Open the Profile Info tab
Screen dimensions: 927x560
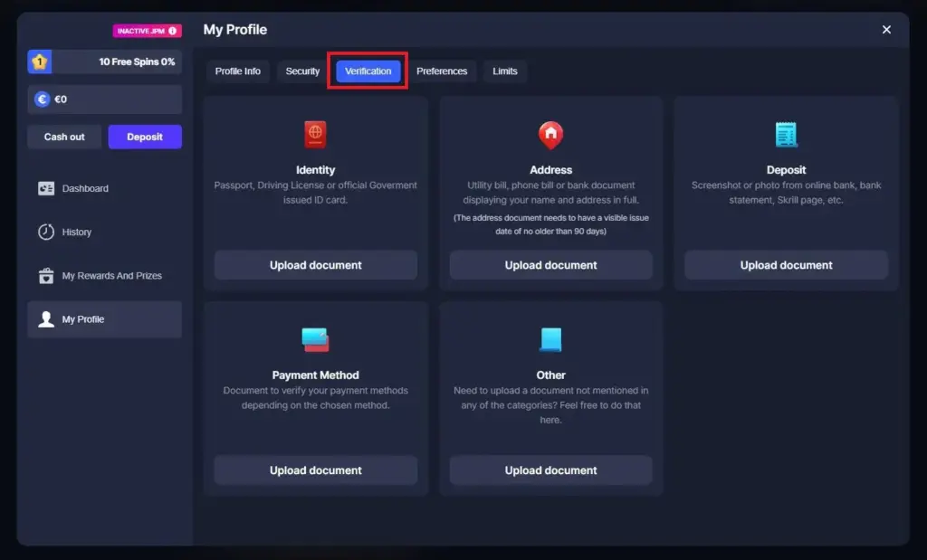(x=238, y=71)
